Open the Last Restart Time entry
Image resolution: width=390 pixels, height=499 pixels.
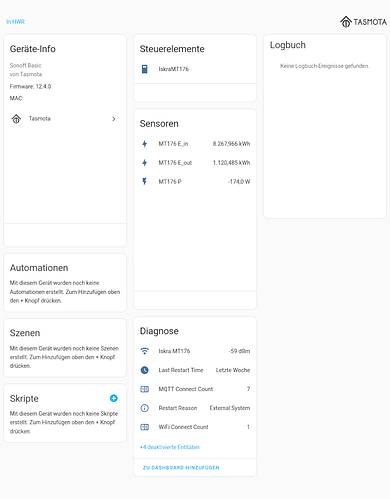pos(195,370)
